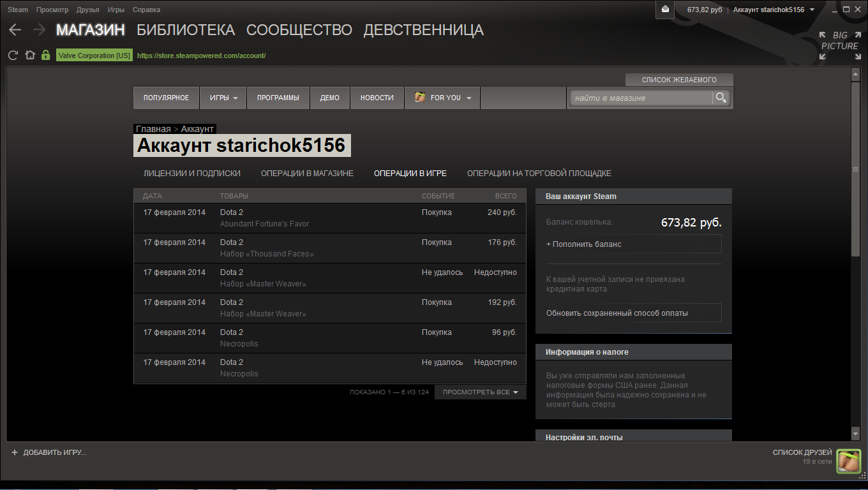Viewport: 868px width, 490px height.
Task: Click the store URL address
Action: [201, 56]
